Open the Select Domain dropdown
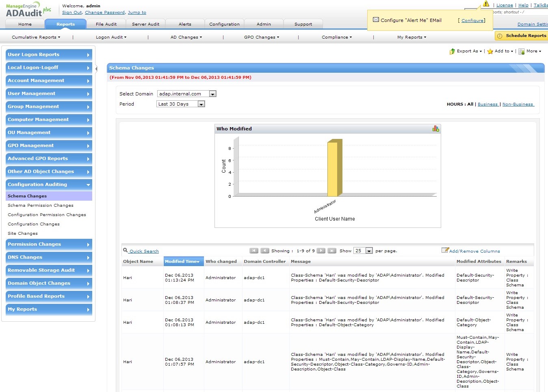The height and width of the screenshot is (392, 548). [212, 94]
